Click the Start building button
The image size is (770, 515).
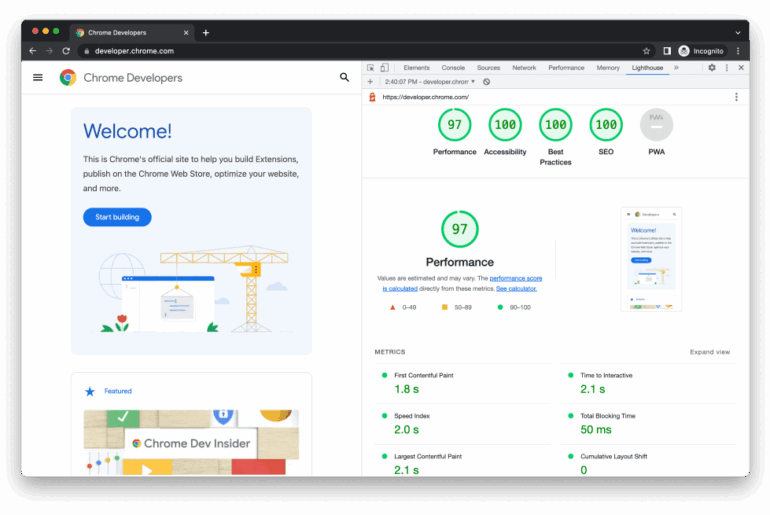(117, 217)
